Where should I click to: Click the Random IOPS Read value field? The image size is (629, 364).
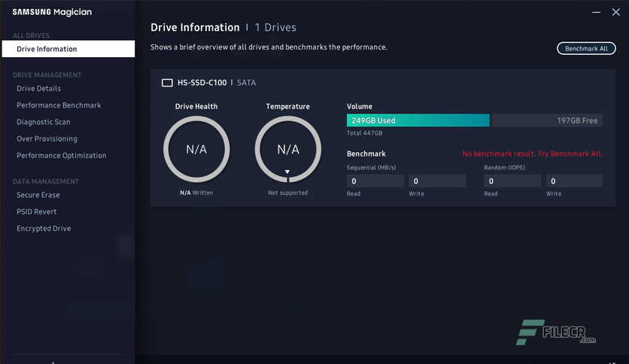pyautogui.click(x=512, y=180)
